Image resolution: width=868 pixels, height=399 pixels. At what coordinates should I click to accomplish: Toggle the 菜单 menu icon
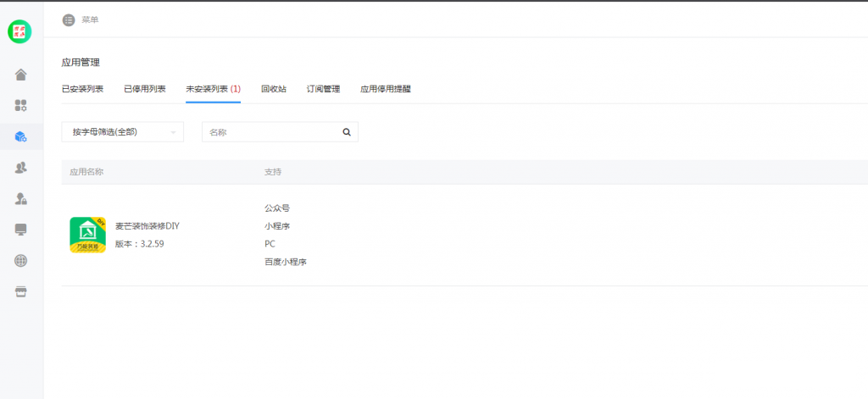[69, 19]
